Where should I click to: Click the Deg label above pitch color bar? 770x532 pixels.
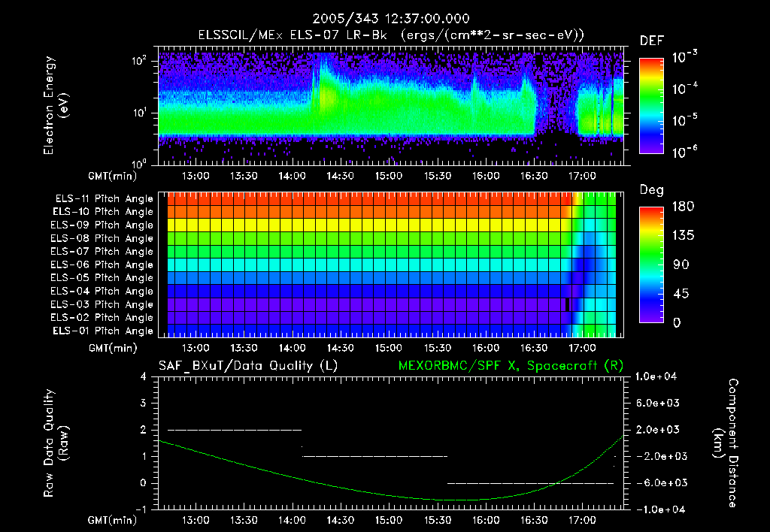pyautogui.click(x=652, y=190)
